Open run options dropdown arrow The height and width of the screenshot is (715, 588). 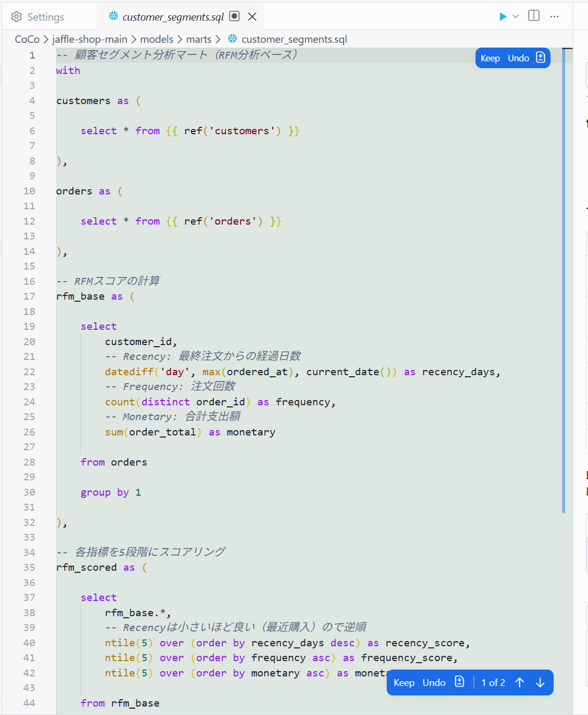(516, 16)
